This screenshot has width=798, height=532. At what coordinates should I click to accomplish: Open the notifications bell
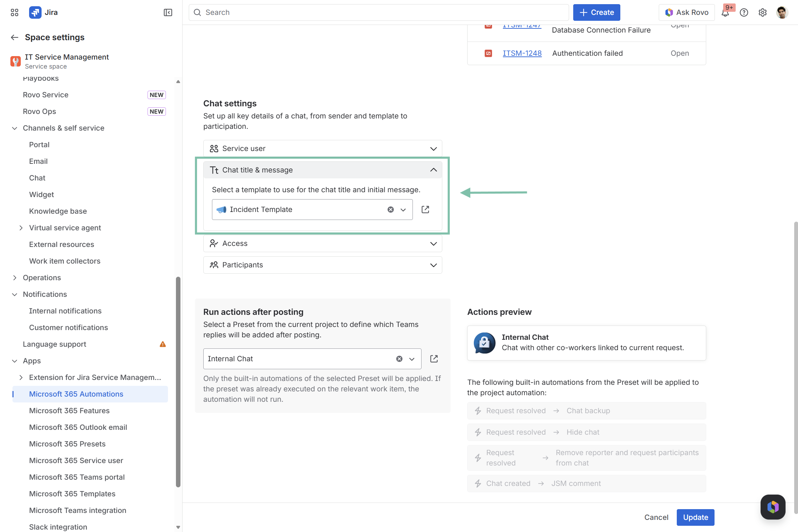(x=725, y=13)
